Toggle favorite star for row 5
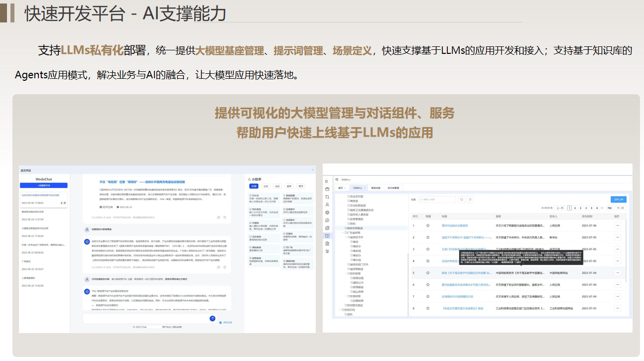Screen dimensions: 644x361 (x=427, y=273)
